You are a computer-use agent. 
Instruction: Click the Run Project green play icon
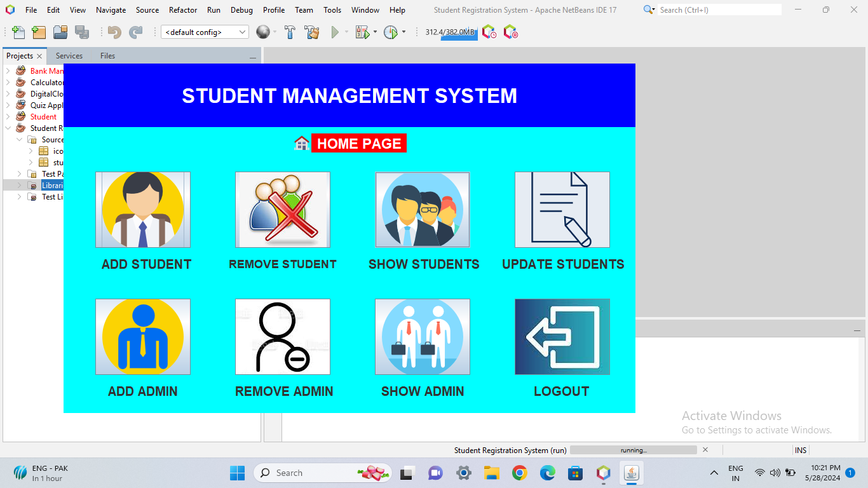click(x=335, y=32)
